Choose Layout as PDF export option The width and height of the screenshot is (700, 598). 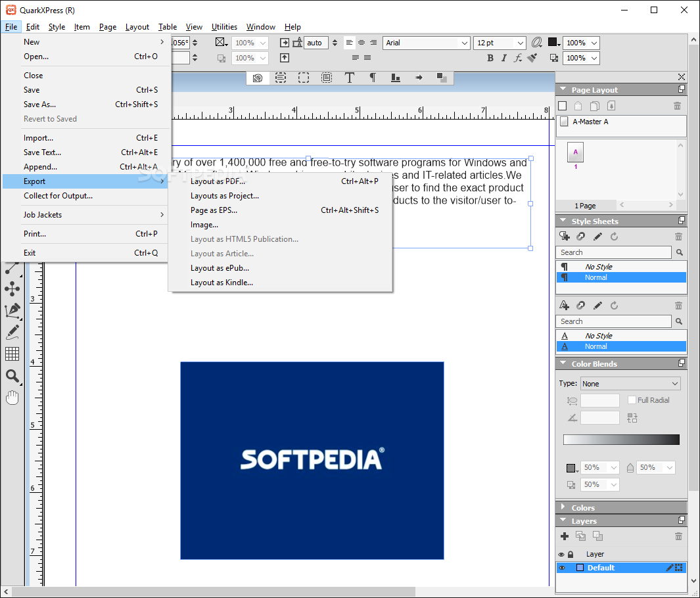tap(280, 181)
